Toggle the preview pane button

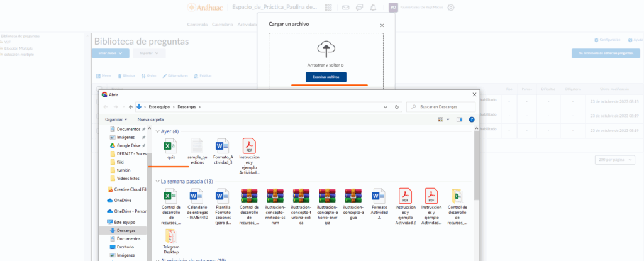point(459,119)
